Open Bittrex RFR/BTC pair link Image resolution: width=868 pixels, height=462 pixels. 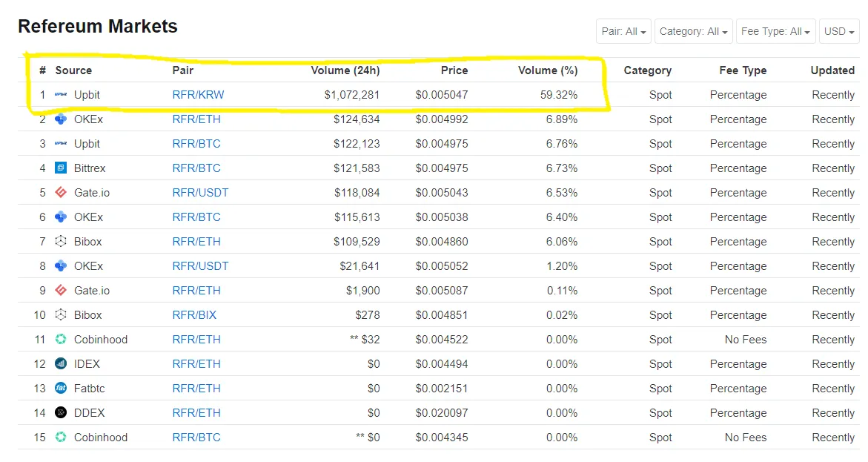pyautogui.click(x=196, y=168)
